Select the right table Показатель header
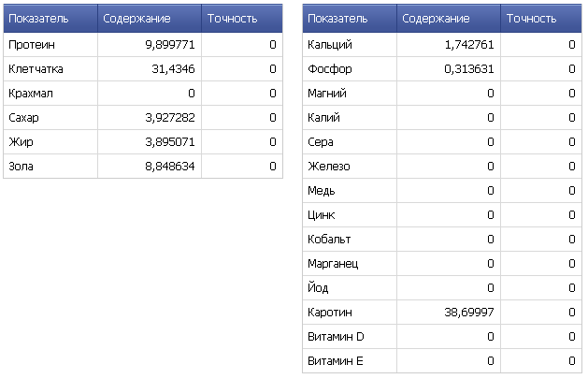The width and height of the screenshot is (588, 379). point(350,19)
